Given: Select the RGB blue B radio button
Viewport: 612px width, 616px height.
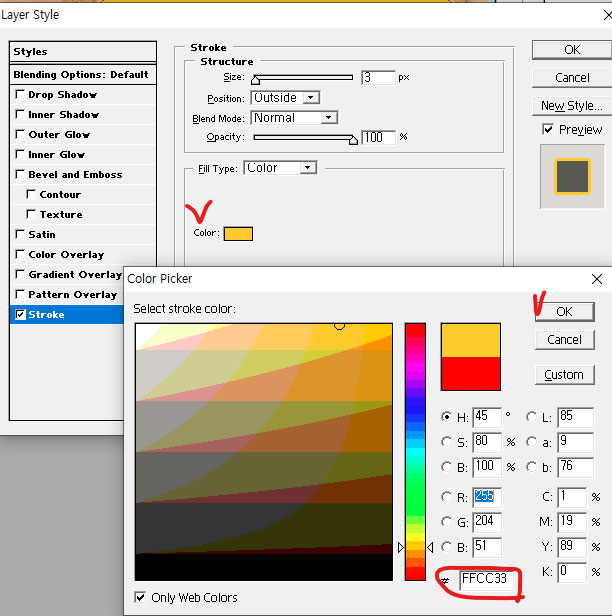Looking at the screenshot, I should coord(446,546).
